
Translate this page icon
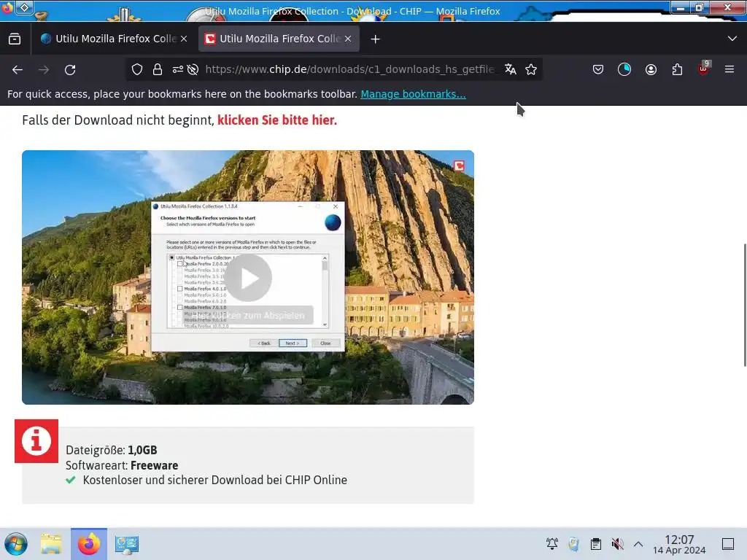coord(510,69)
